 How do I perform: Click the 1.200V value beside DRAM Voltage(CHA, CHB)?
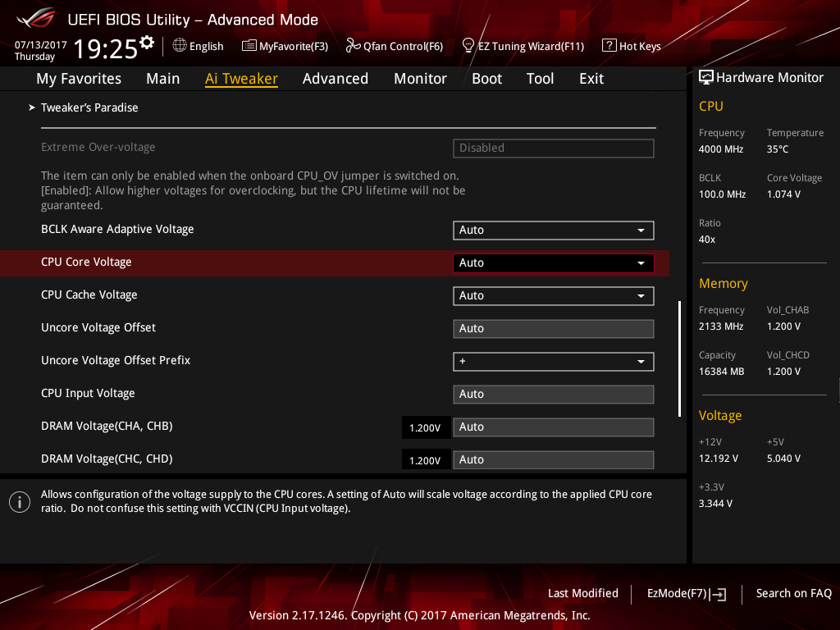pos(426,428)
